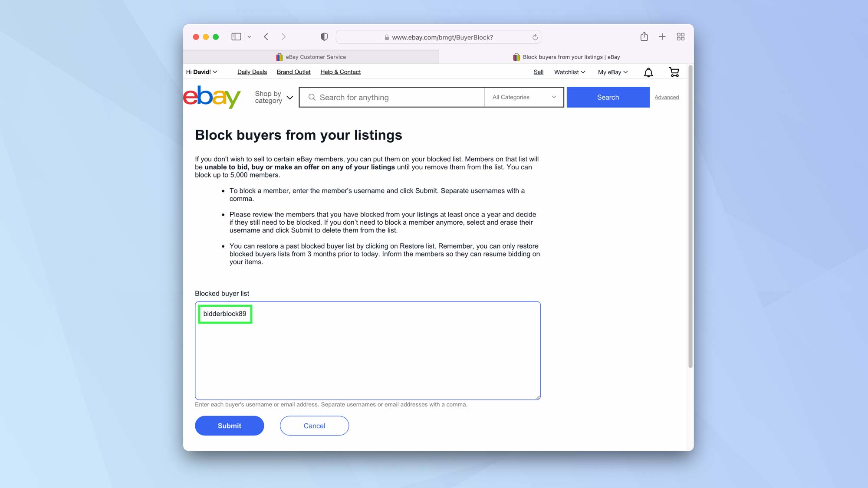Click the page refresh icon
The height and width of the screenshot is (488, 868).
point(534,37)
